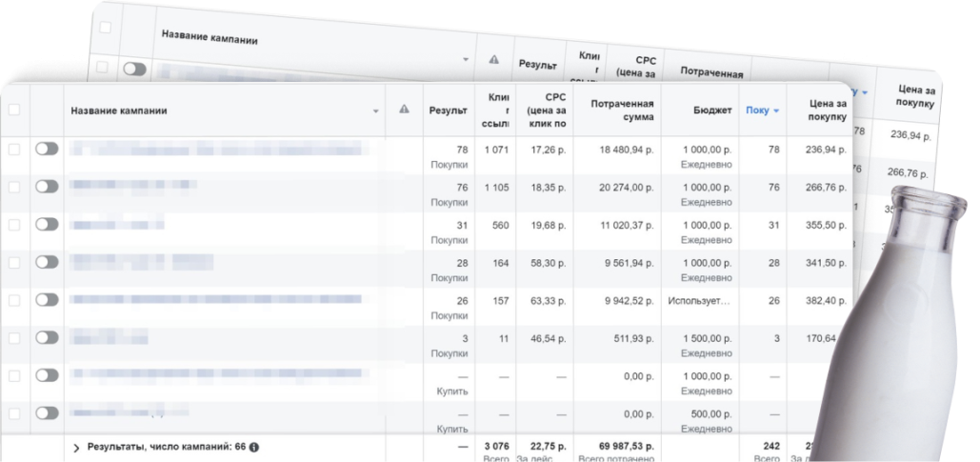This screenshot has height=462, width=980.
Task: Select checkbox of campaign with 78 Покупки
Action: (x=13, y=150)
